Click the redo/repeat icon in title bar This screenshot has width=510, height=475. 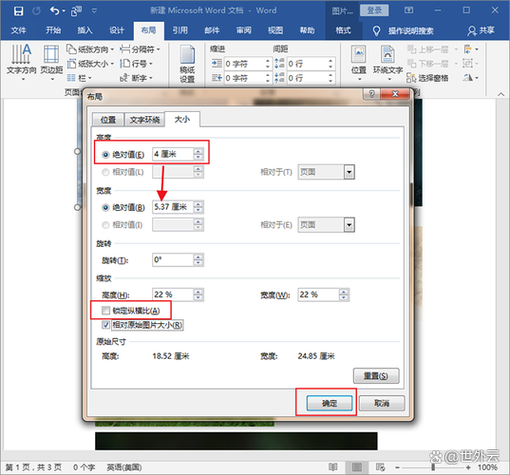coord(36,11)
